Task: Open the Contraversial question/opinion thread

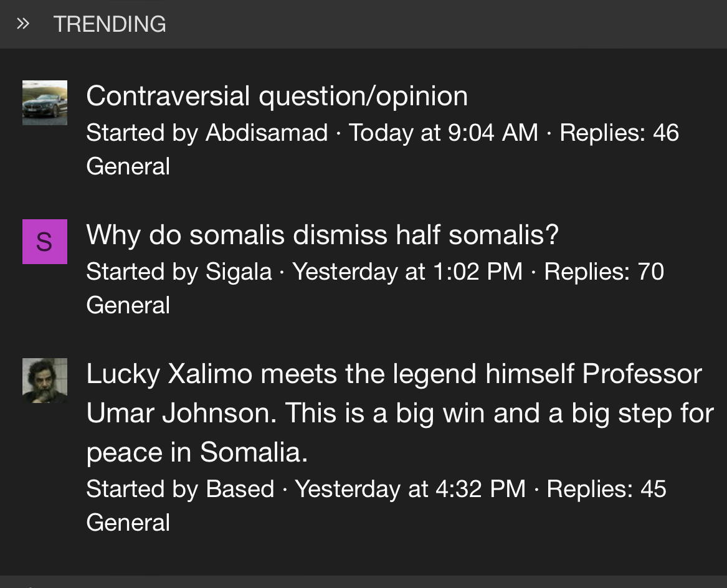Action: coord(277,96)
